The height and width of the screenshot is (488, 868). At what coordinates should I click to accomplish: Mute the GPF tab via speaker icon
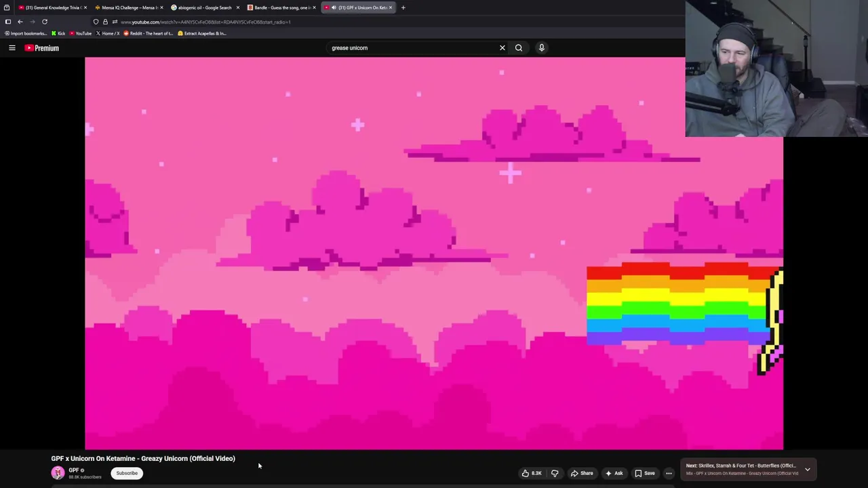[334, 7]
